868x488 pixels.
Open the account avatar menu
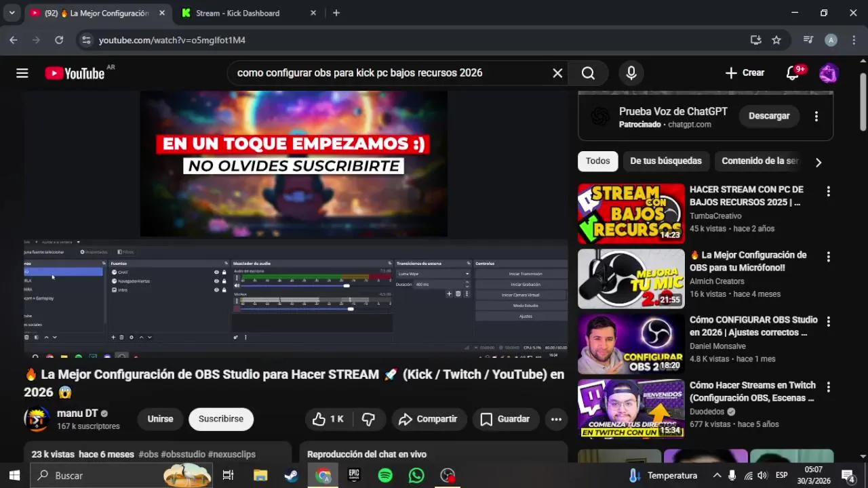[x=829, y=73]
